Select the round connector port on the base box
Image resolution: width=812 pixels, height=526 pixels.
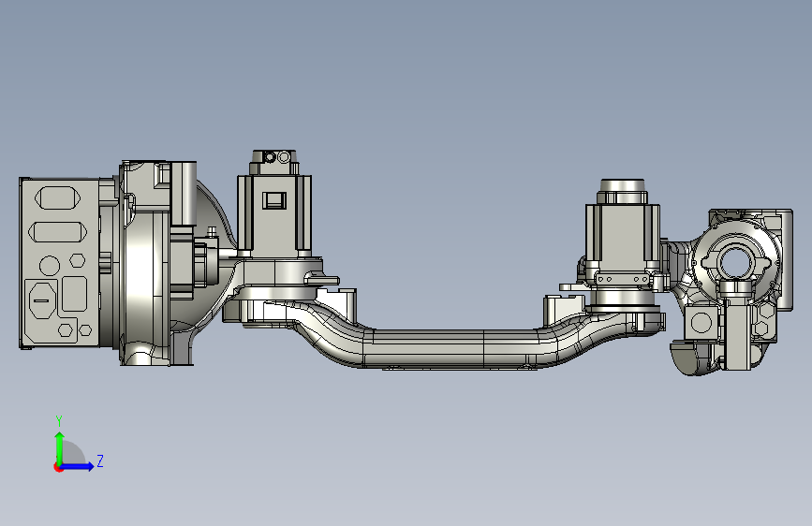(50, 266)
